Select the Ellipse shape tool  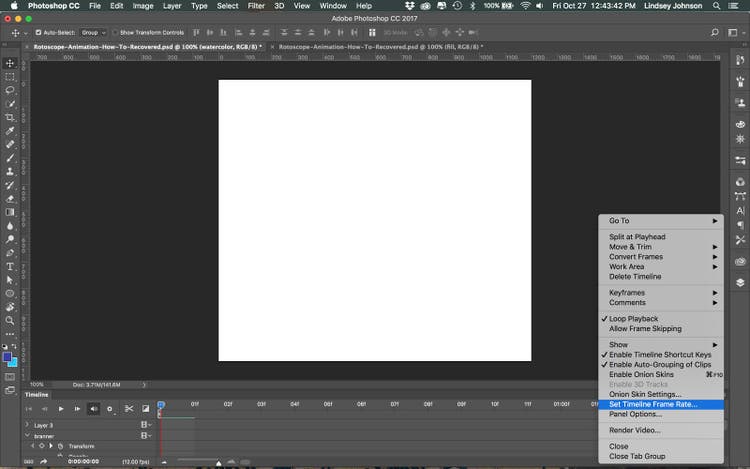point(10,293)
